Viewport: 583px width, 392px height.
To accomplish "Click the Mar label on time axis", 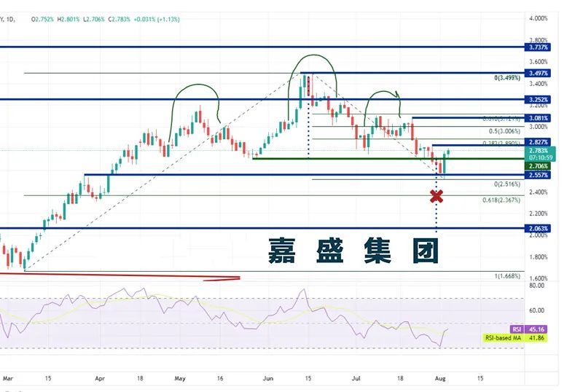I will pos(8,379).
